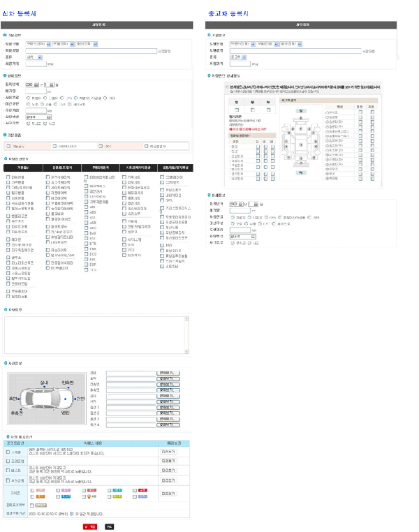The image size is (419, 532).
Task: Open the registration year dropdown in the used car form
Action: click(x=237, y=204)
